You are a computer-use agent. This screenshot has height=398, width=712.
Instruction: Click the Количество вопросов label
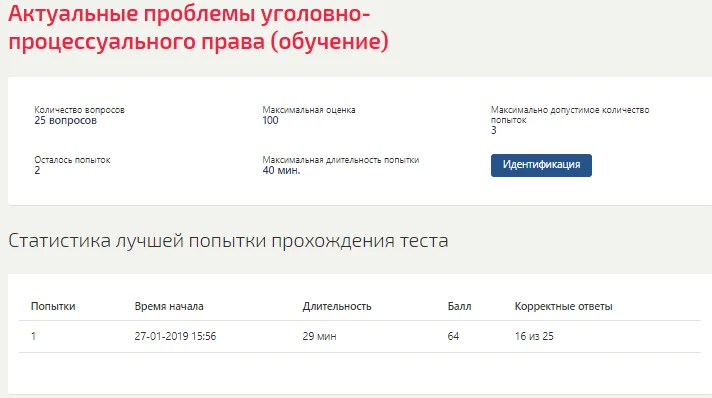click(x=79, y=109)
